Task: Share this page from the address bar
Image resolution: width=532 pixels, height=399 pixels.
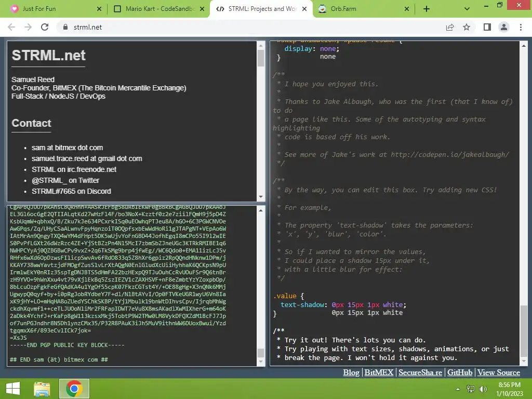Action: [x=450, y=27]
